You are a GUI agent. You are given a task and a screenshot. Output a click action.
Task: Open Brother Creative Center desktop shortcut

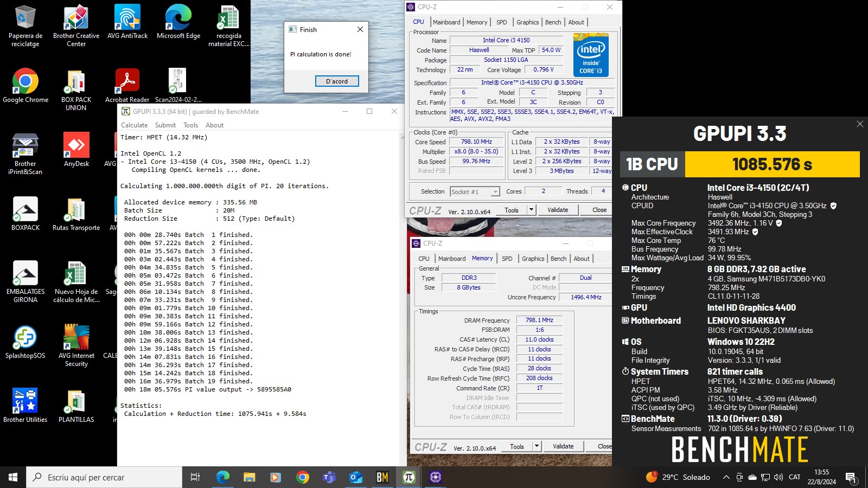(76, 25)
